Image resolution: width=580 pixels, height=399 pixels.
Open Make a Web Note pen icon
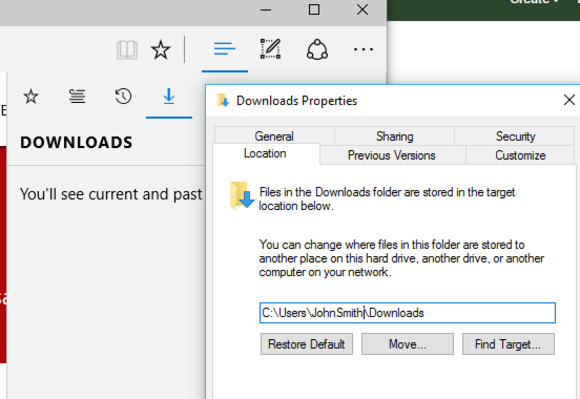[x=270, y=49]
